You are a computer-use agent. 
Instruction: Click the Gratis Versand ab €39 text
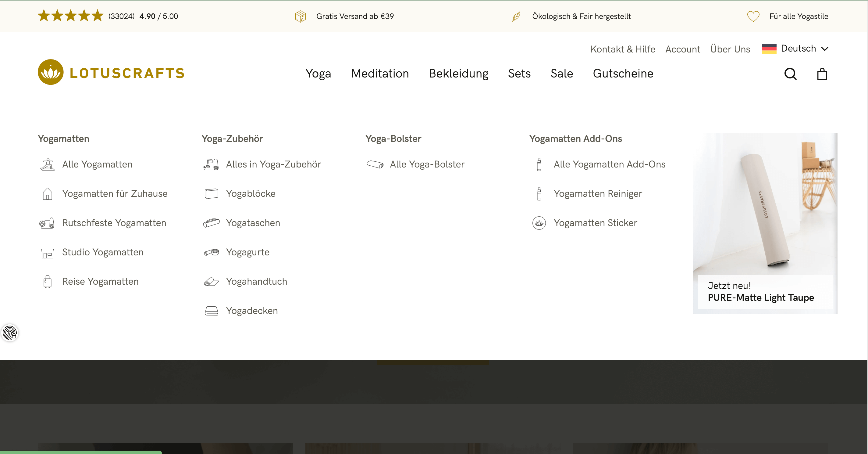point(355,16)
